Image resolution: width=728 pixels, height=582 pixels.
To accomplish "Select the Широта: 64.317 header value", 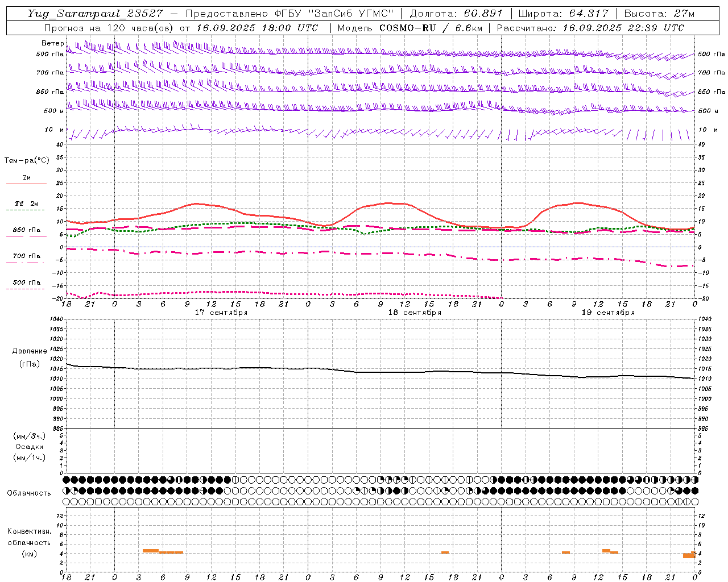I will tap(564, 14).
